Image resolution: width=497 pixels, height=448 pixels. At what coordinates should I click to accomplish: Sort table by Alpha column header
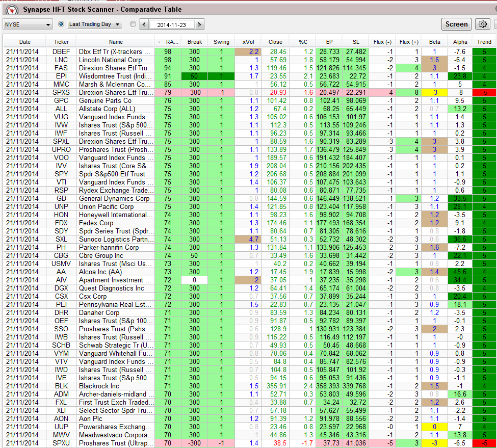click(x=460, y=42)
